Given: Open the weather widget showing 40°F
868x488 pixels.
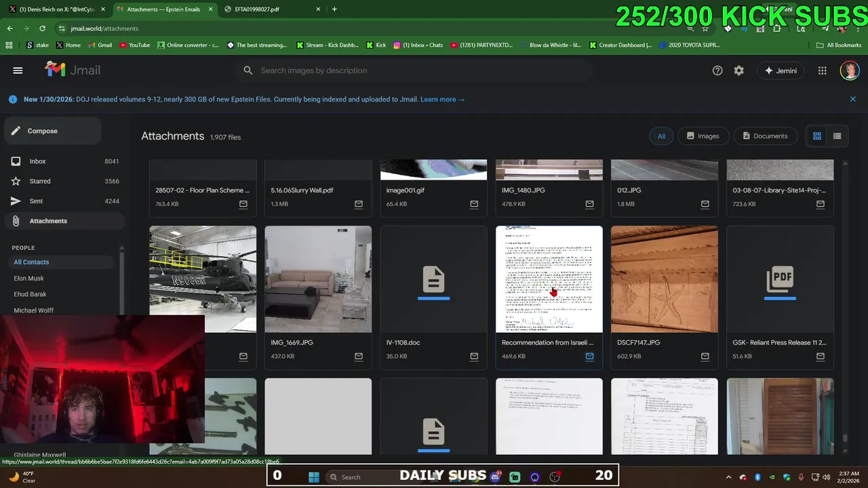Looking at the screenshot, I should (x=22, y=477).
